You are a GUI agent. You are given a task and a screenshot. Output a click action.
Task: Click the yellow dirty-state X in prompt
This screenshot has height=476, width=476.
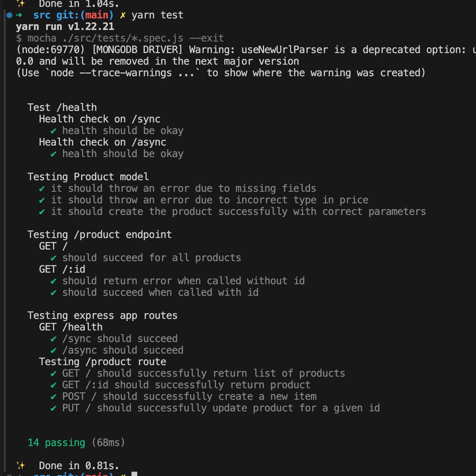[123, 15]
